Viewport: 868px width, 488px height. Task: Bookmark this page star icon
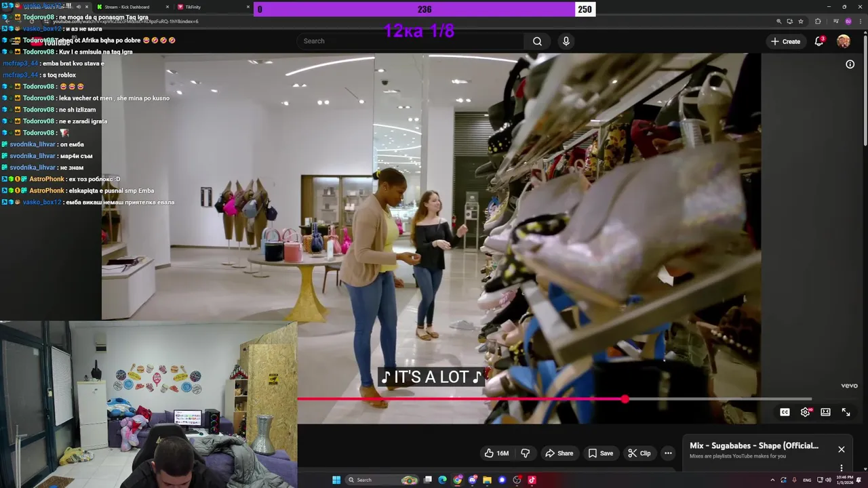click(x=801, y=21)
